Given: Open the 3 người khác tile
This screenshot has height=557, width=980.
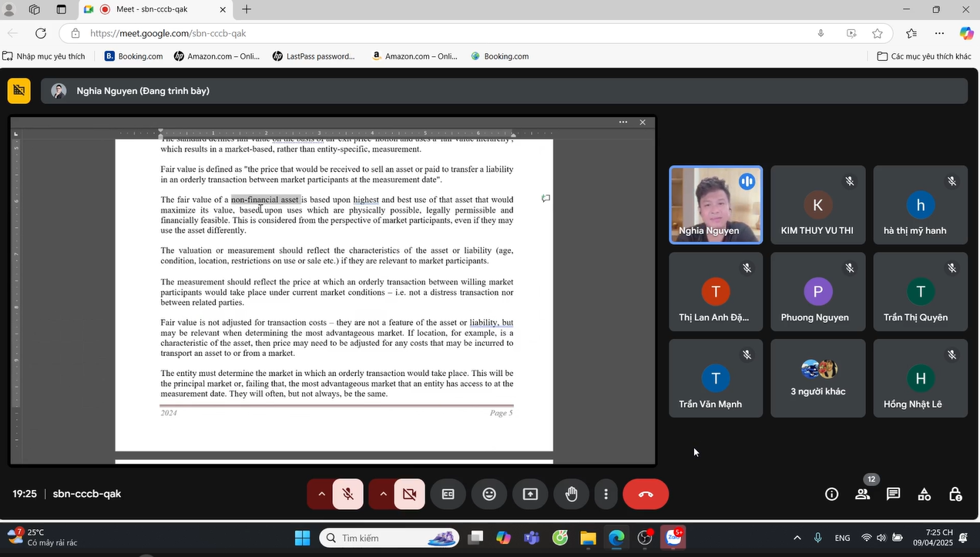Looking at the screenshot, I should [817, 378].
